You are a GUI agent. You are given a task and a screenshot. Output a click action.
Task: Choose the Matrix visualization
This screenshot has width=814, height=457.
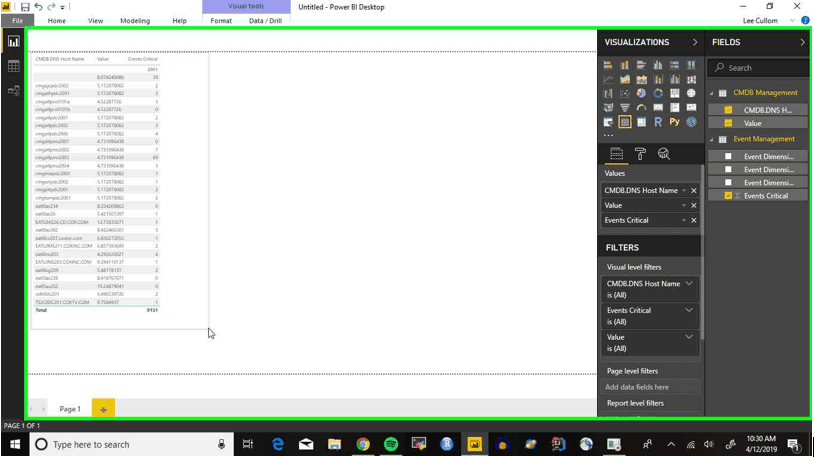[x=642, y=122]
